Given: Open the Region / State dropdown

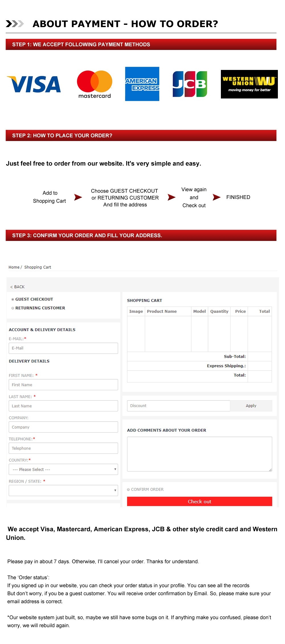Looking at the screenshot, I should click(63, 490).
